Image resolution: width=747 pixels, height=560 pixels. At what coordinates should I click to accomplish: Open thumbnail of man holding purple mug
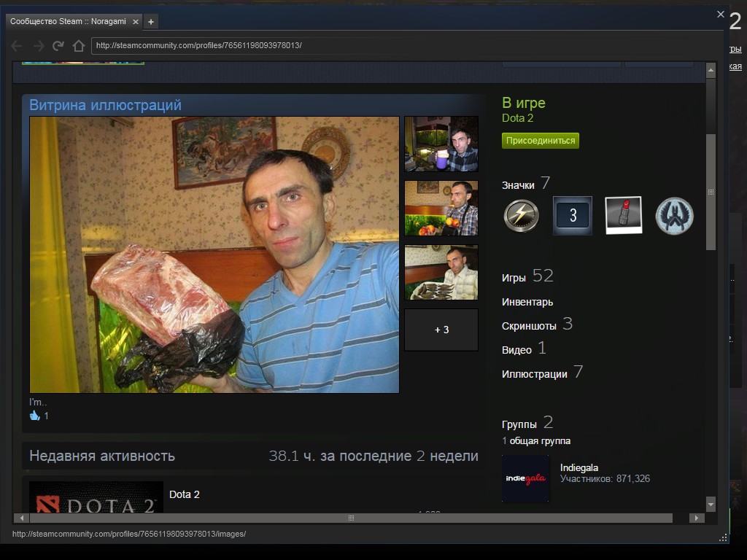click(x=441, y=144)
